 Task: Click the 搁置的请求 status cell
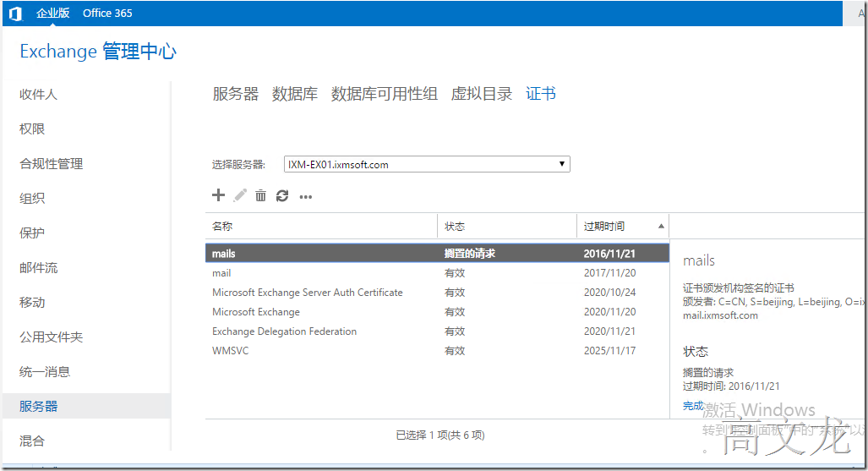(470, 253)
